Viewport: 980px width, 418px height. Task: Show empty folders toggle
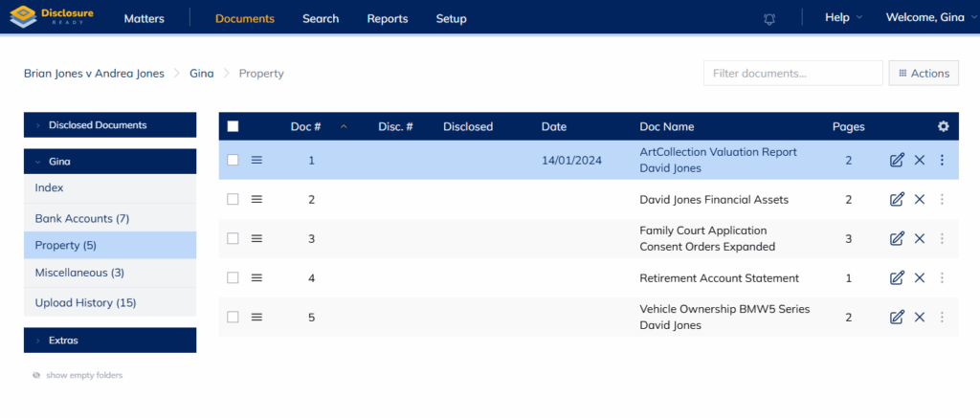[78, 375]
